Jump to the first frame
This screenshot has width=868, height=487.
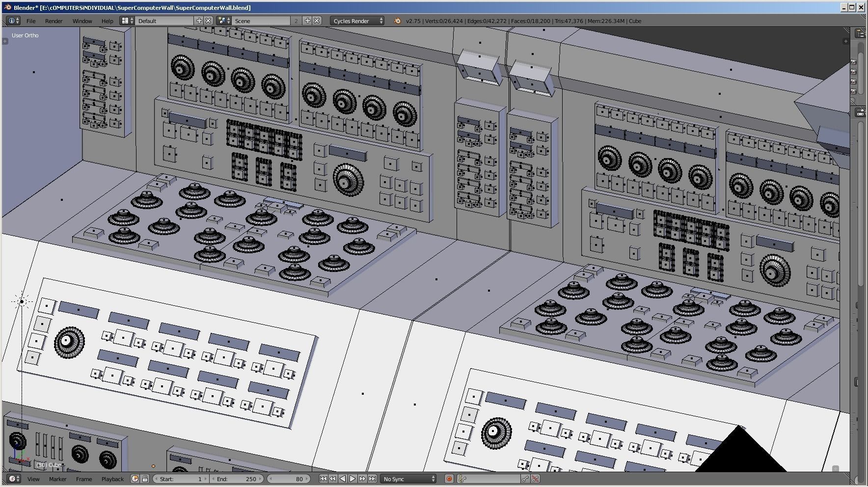click(323, 479)
